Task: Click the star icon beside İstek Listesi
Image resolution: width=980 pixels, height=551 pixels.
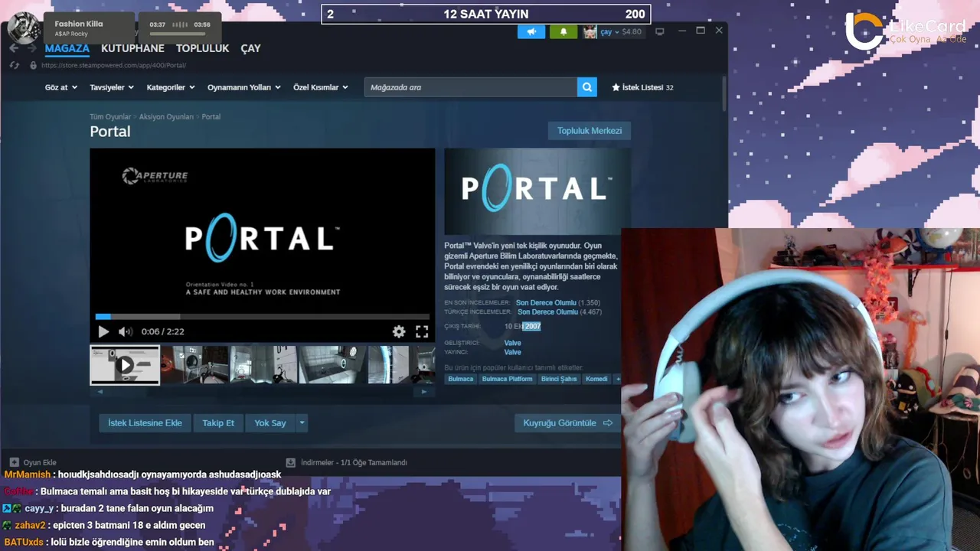Action: click(616, 87)
